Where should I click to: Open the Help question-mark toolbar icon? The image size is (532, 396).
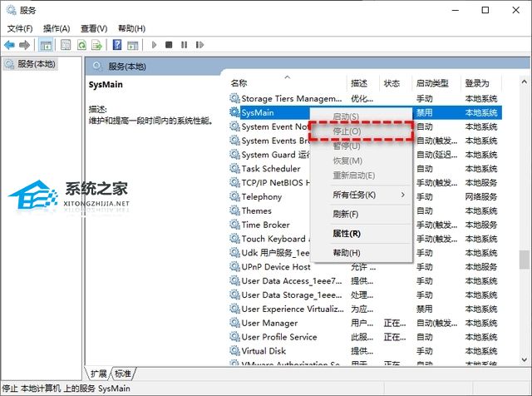pos(117,45)
